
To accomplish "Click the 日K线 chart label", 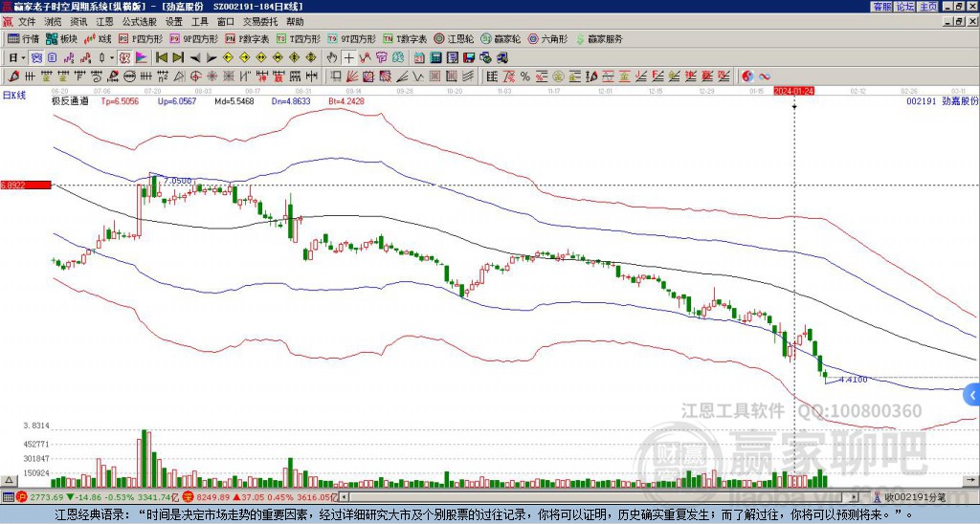I will coord(15,95).
